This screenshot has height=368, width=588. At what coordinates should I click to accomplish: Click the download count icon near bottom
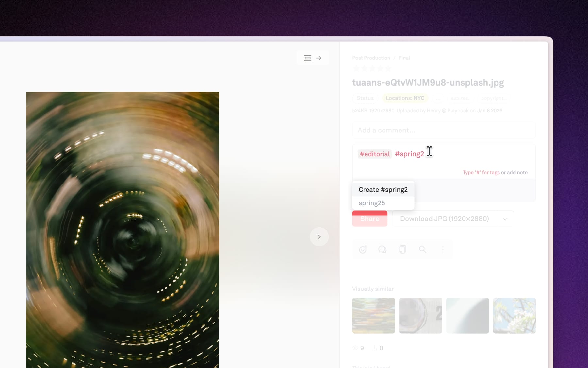[374, 348]
